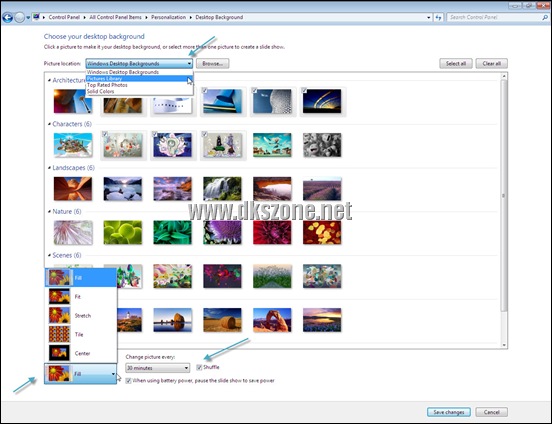Select the red dahlia Nature wallpaper
552x424 pixels.
click(272, 232)
